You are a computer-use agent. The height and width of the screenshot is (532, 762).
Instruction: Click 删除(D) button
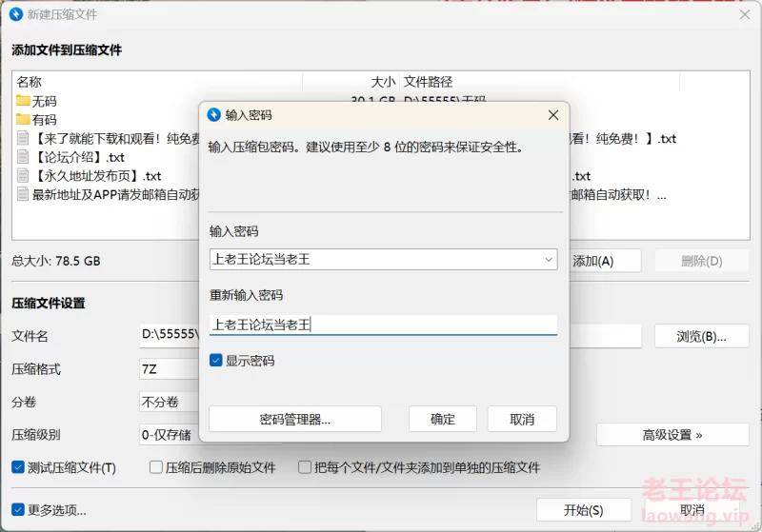point(702,261)
